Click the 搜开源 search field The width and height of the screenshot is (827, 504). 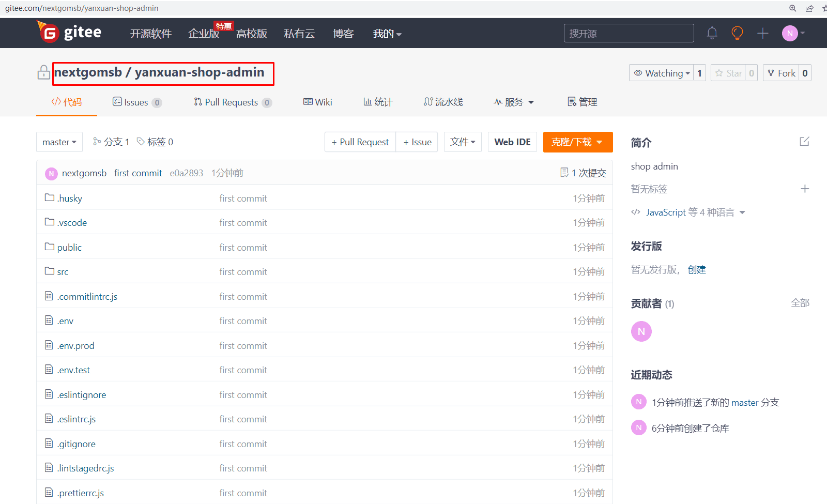pyautogui.click(x=629, y=33)
